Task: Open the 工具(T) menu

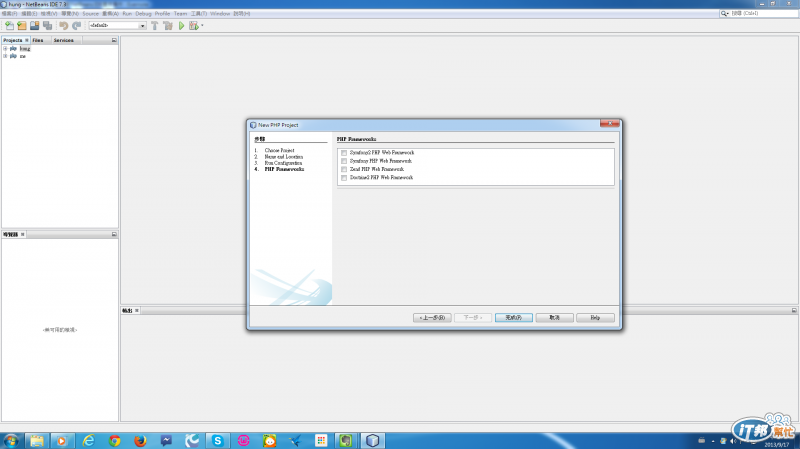Action: coord(199,14)
